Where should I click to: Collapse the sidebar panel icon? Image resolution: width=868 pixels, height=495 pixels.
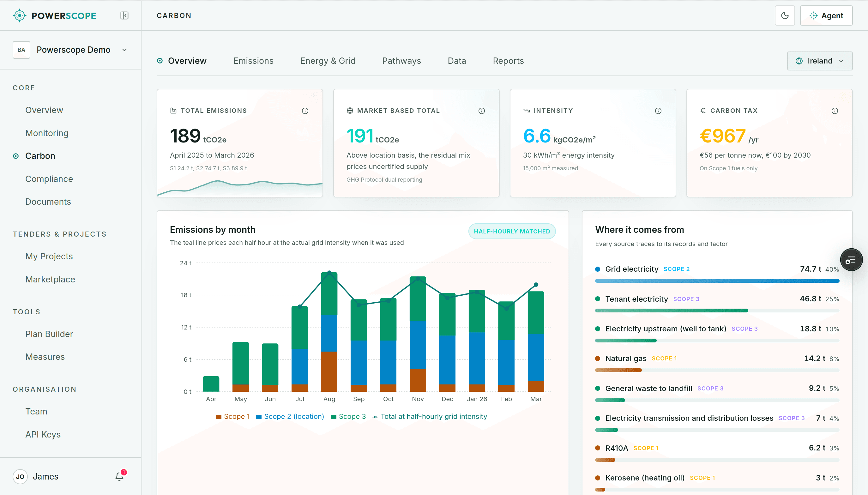point(124,16)
